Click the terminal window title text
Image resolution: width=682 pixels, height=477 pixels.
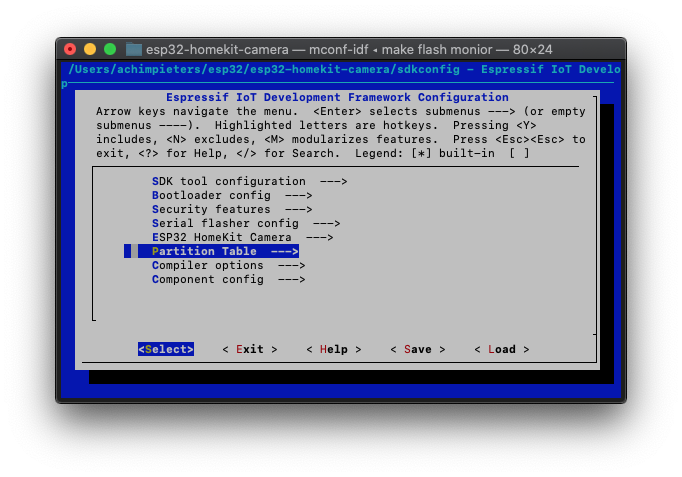pos(349,50)
